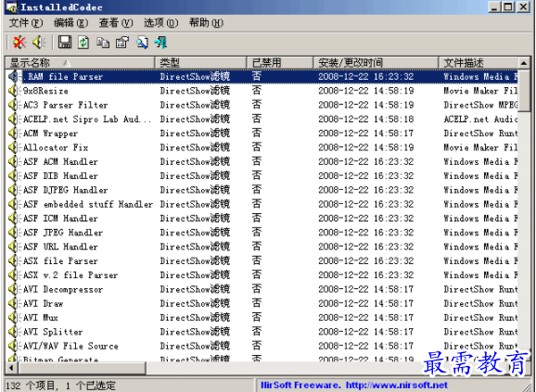Click the speaker icon beside Allocator Fix
This screenshot has width=536, height=392.
(14, 147)
